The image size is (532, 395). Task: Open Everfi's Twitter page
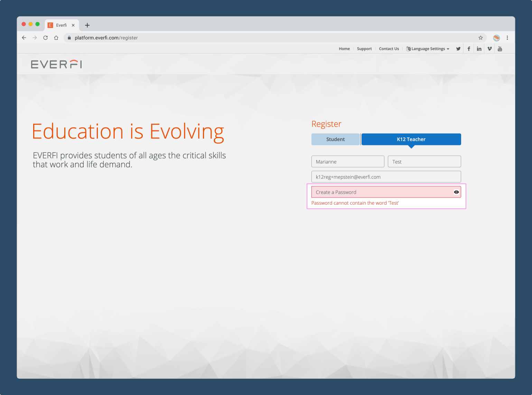(458, 49)
